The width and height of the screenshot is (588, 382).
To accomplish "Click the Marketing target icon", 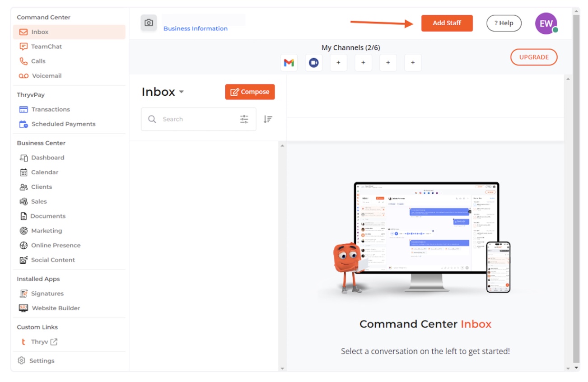I will click(x=24, y=231).
